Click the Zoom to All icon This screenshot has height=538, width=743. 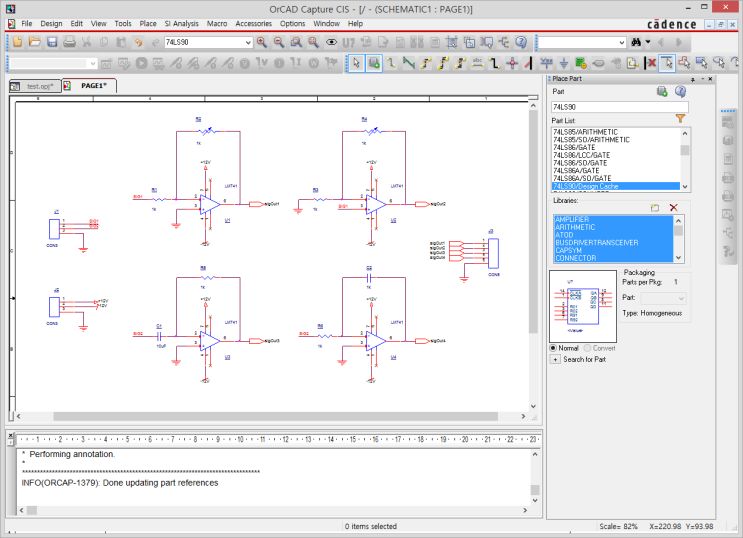313,42
